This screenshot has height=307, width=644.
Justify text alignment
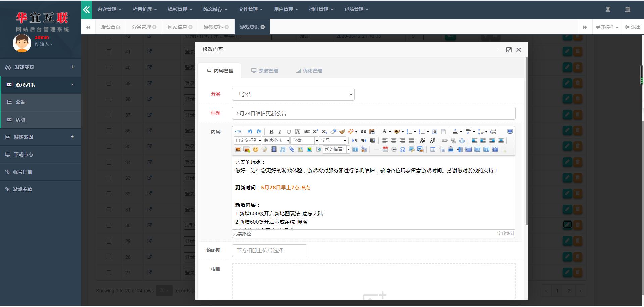[411, 141]
